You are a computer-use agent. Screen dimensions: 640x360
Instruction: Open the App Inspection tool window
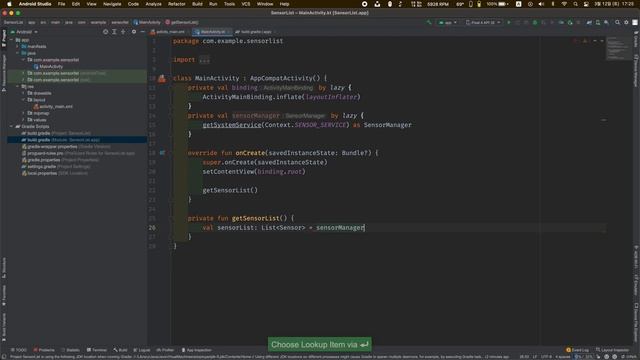(196, 350)
